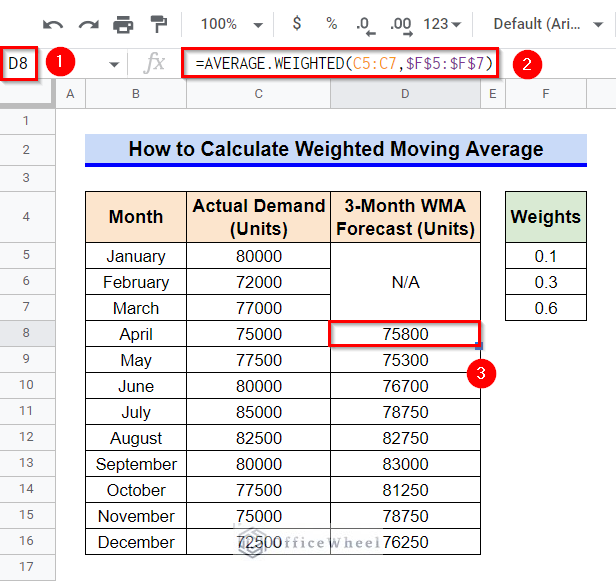Click the 82750 forecast cell

405,438
